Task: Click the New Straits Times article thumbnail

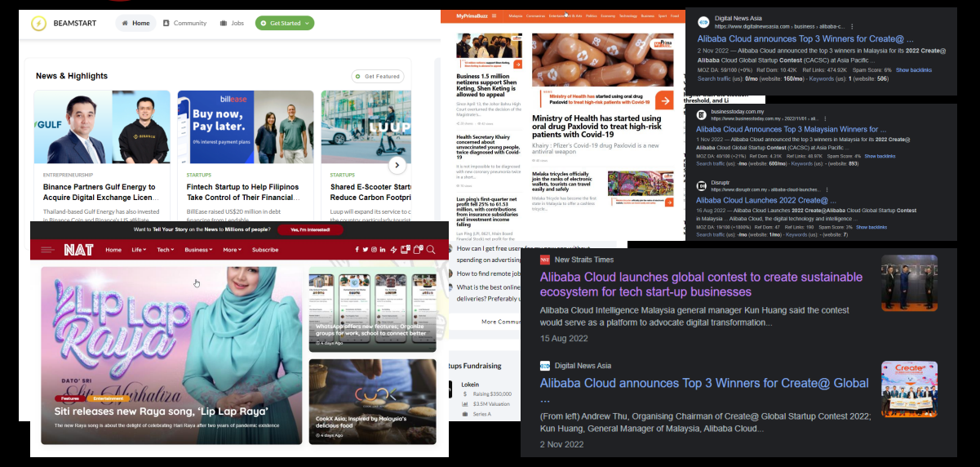Action: tap(909, 282)
